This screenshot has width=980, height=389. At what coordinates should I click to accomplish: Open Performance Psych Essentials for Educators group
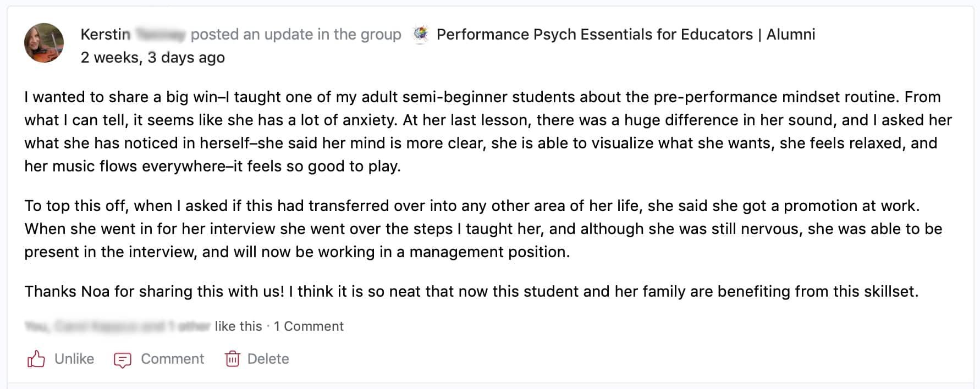tap(594, 35)
